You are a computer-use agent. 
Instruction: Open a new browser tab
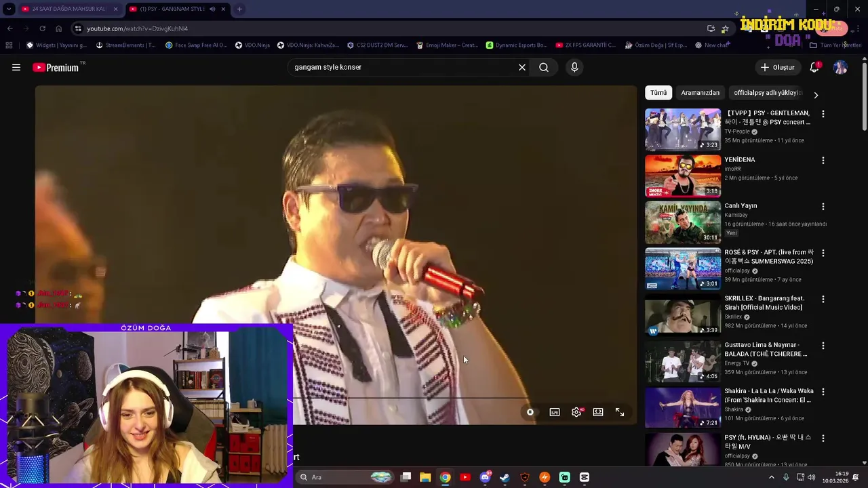[x=239, y=9]
